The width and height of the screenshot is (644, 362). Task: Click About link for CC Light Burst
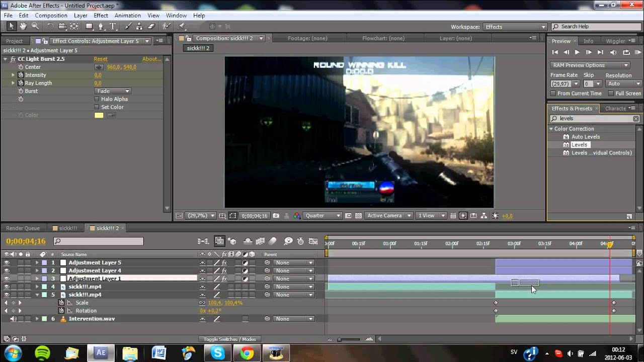coord(151,59)
